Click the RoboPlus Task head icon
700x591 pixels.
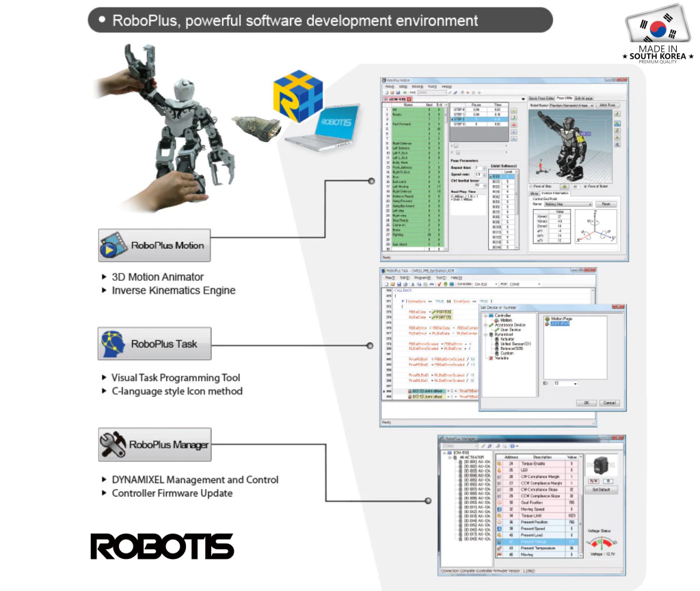pyautogui.click(x=111, y=342)
